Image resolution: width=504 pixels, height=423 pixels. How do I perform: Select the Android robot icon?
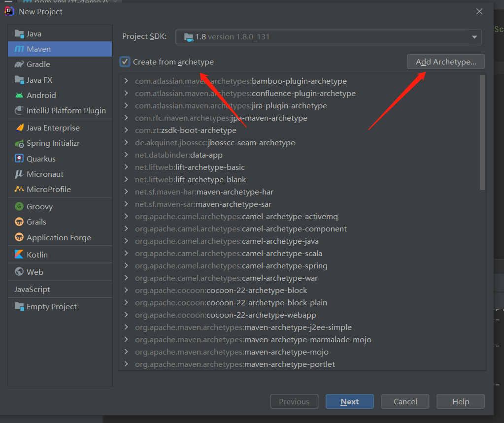19,95
